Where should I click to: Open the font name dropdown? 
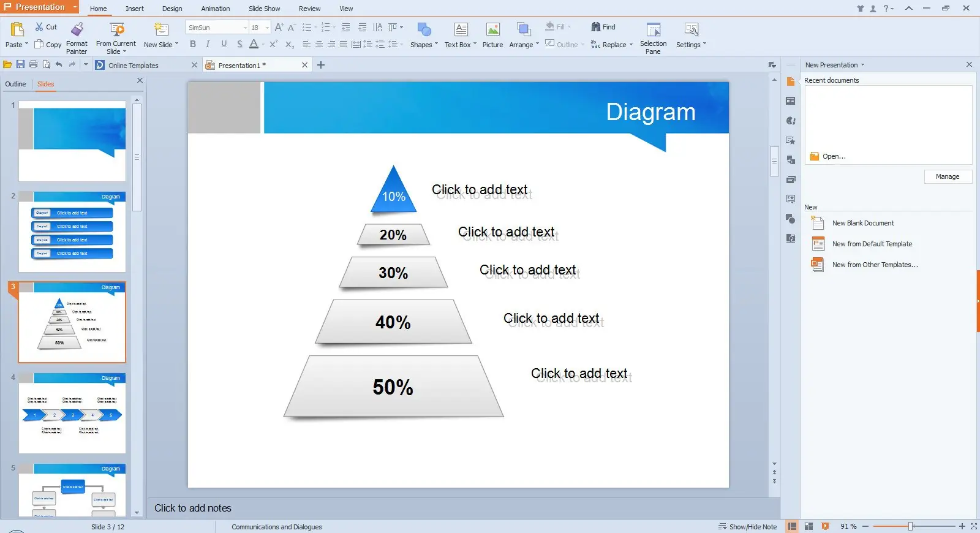point(245,28)
